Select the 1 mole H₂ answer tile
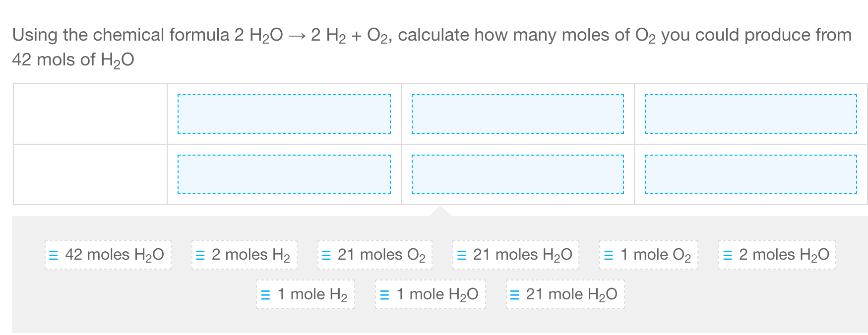Viewport: 868px width, 335px height. 306,294
